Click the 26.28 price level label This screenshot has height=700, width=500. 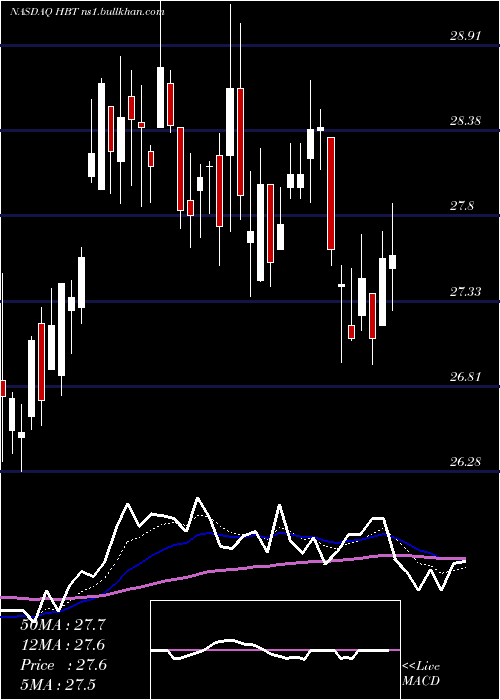(465, 461)
